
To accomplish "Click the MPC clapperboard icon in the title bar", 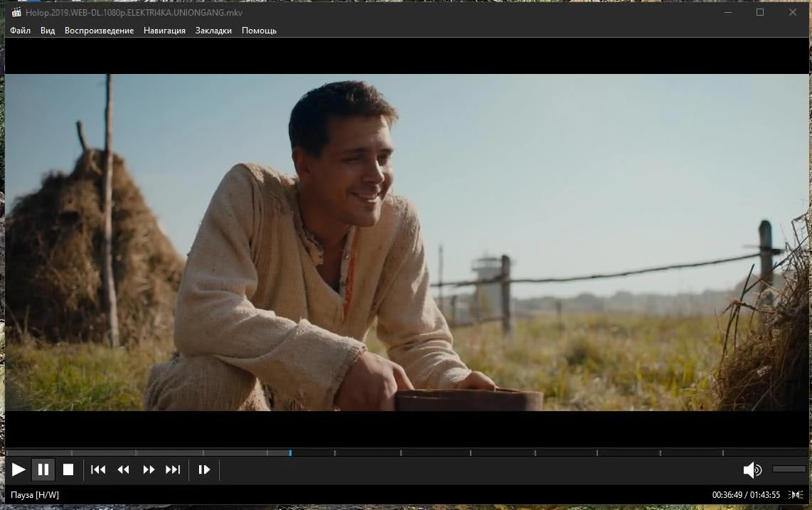I will (16, 12).
